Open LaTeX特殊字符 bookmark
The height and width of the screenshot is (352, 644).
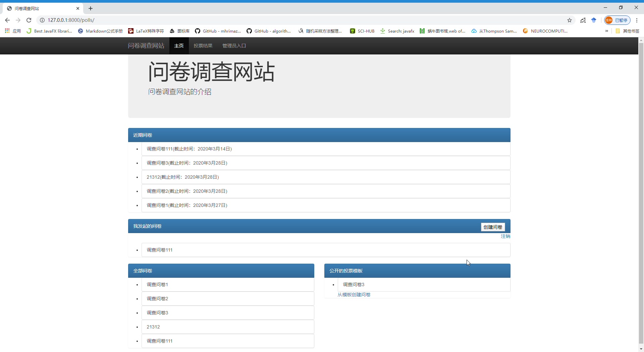pyautogui.click(x=146, y=31)
